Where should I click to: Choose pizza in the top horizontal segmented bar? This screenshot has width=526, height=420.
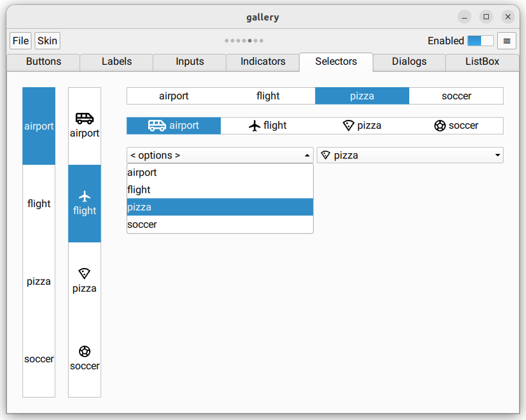362,96
